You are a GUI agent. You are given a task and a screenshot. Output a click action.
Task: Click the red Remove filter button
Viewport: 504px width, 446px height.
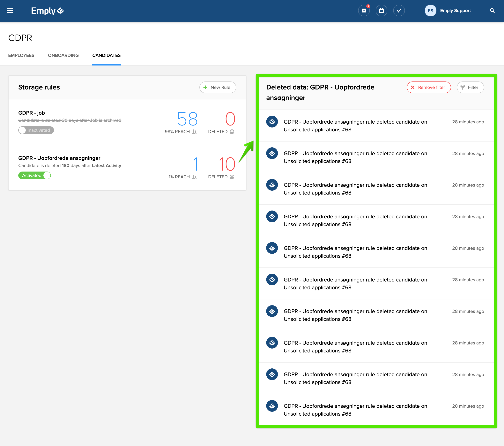point(429,87)
